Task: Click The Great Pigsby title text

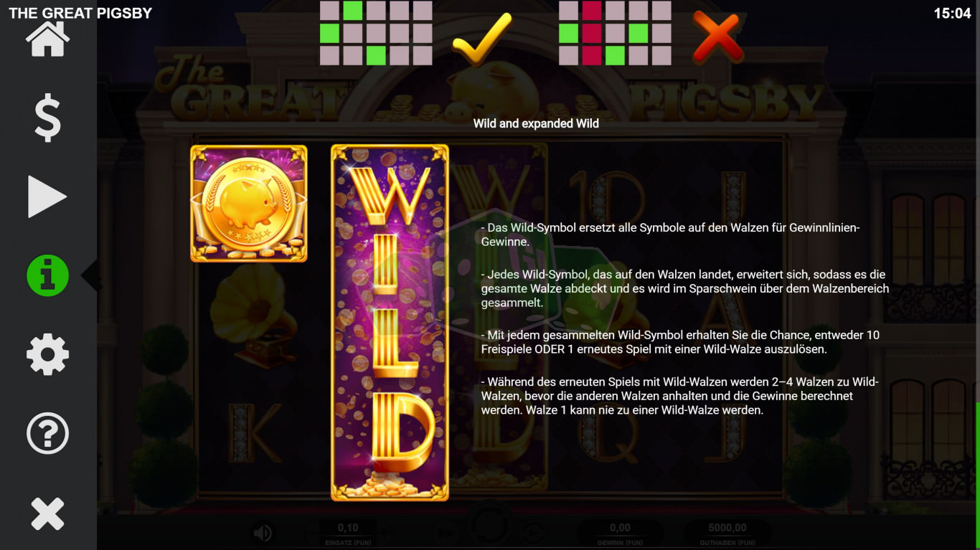Action: (80, 13)
